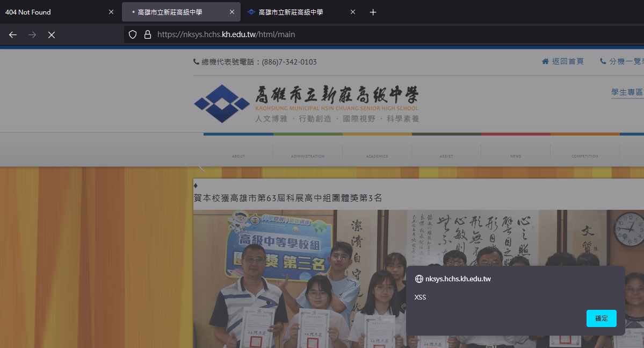The image size is (644, 348).
Task: Click the nksys.hchs.kh.edu.tw alert title
Action: pyautogui.click(x=458, y=279)
